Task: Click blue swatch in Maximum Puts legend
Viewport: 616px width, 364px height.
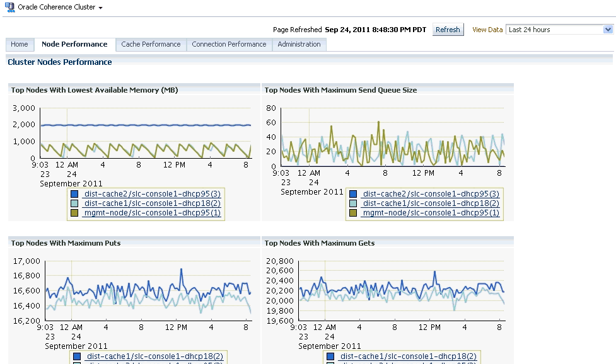Action: [x=77, y=356]
